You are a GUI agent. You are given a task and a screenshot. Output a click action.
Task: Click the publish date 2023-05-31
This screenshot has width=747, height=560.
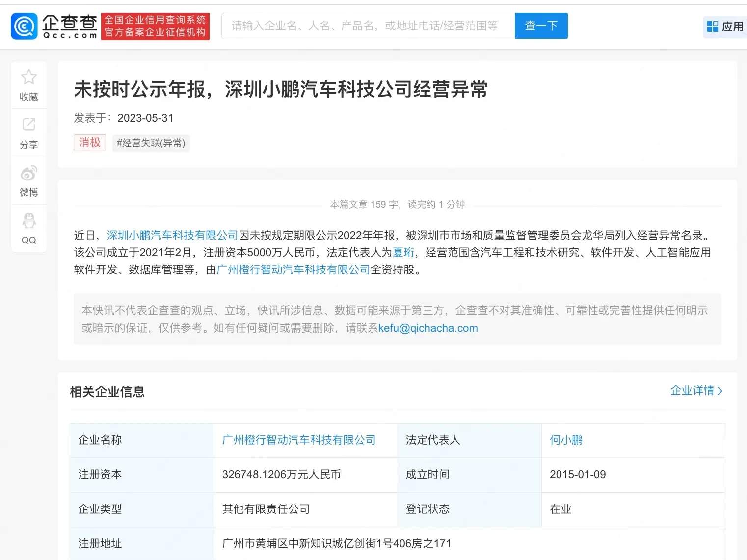(145, 118)
